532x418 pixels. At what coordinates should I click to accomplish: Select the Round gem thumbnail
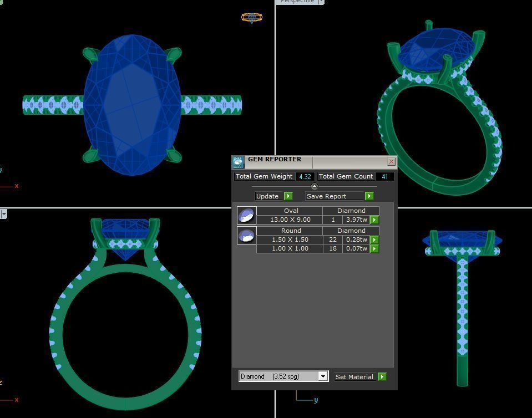pyautogui.click(x=247, y=235)
